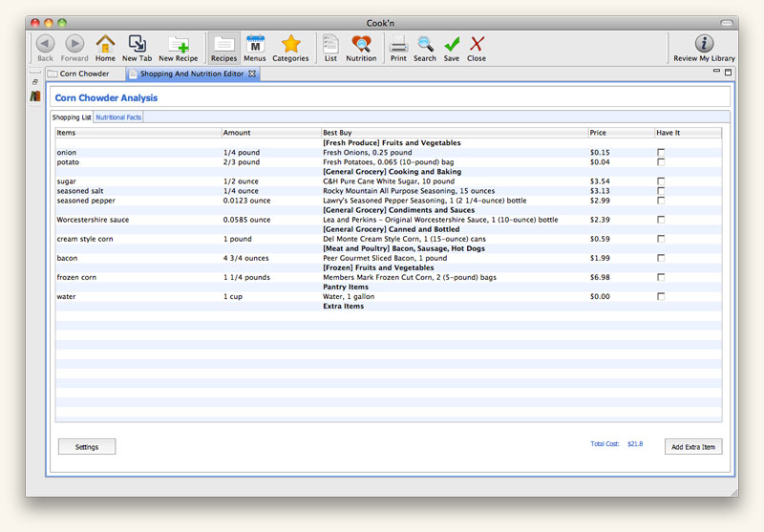Viewport: 764px width, 532px height.
Task: Open the Recipes toolbar button
Action: [223, 48]
